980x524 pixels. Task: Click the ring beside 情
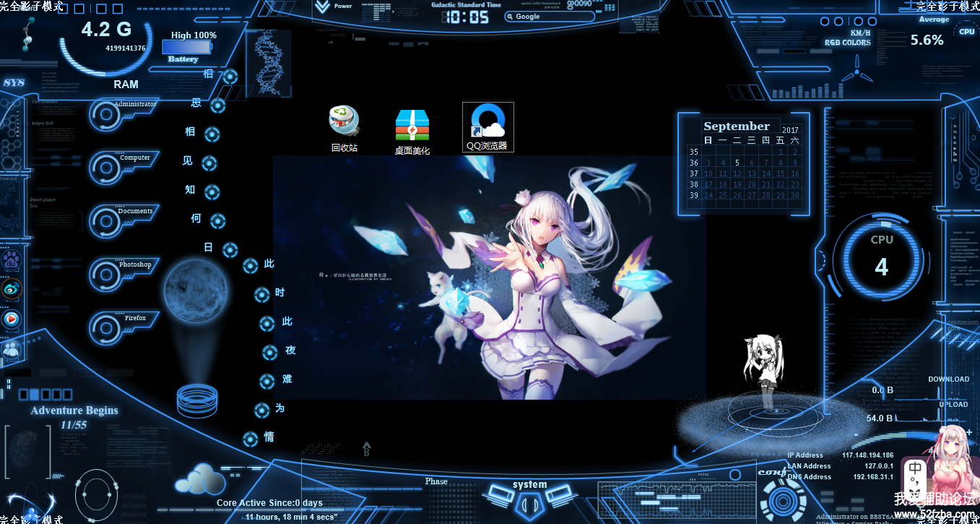click(x=250, y=439)
